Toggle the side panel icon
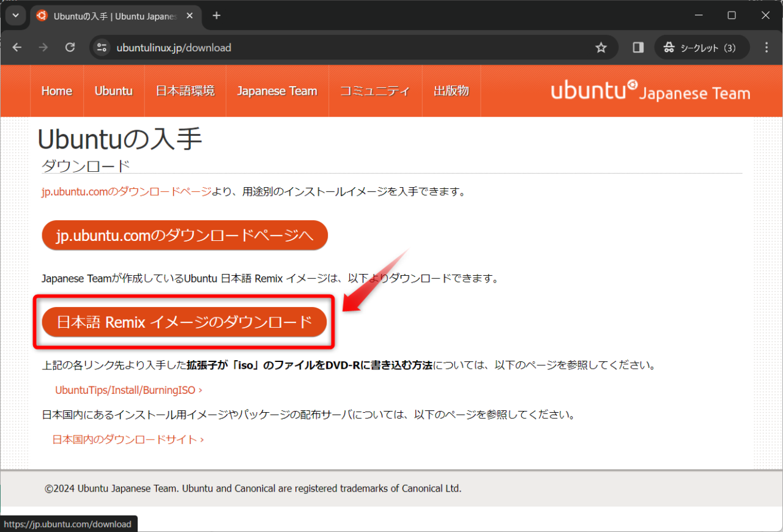 [637, 47]
